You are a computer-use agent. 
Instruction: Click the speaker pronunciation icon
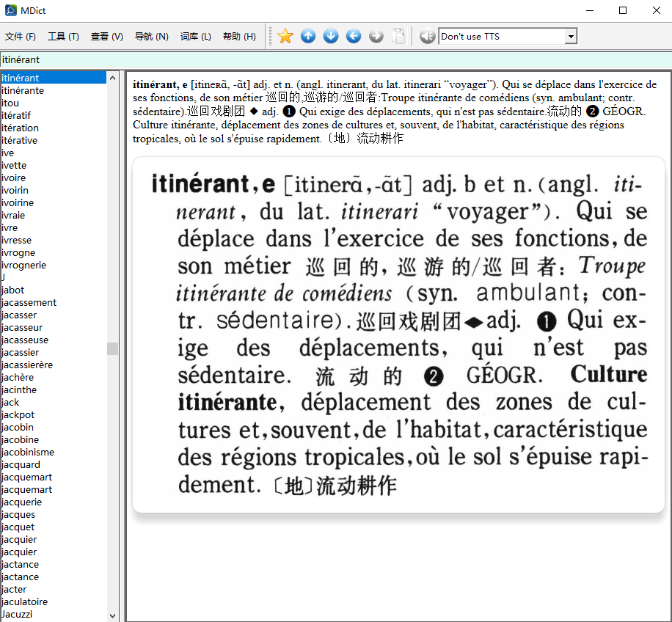click(x=428, y=36)
